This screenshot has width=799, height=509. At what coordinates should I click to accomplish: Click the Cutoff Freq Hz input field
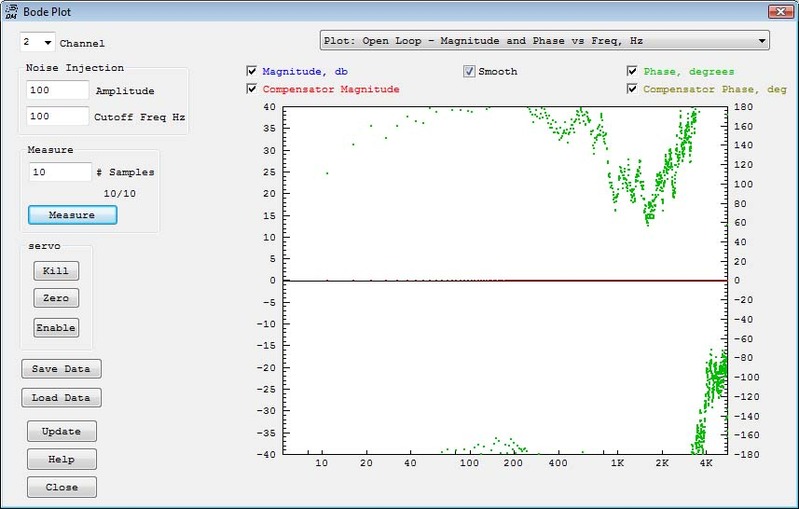[58, 116]
